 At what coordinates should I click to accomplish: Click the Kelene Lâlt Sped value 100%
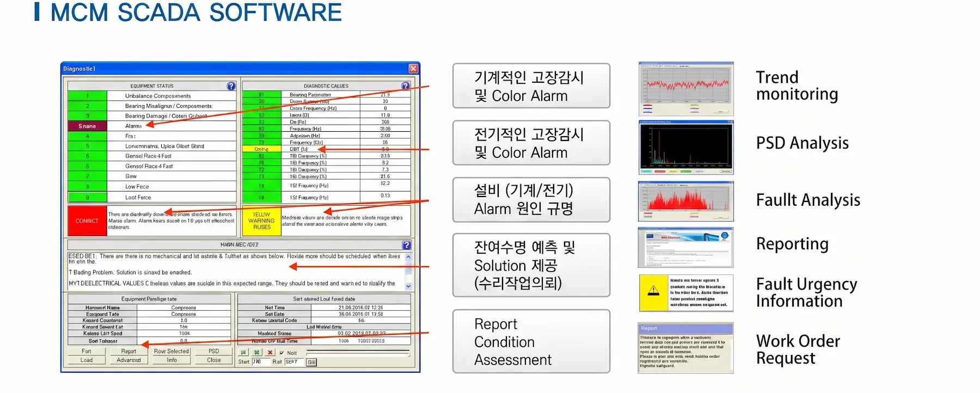[183, 334]
